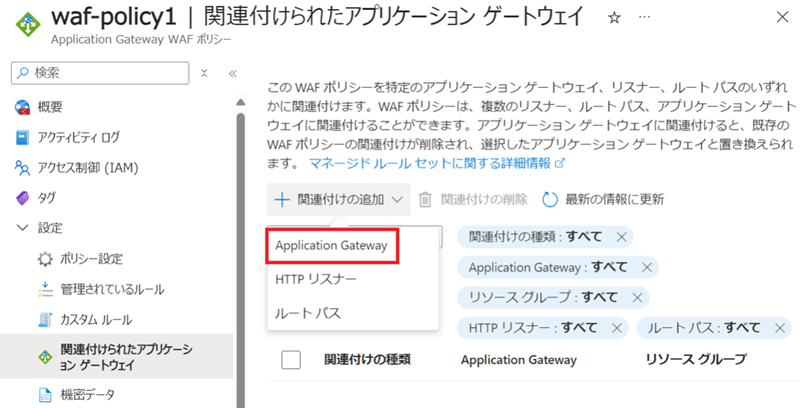This screenshot has width=800, height=408.
Task: Click 関連付けの削除 button
Action: (473, 199)
